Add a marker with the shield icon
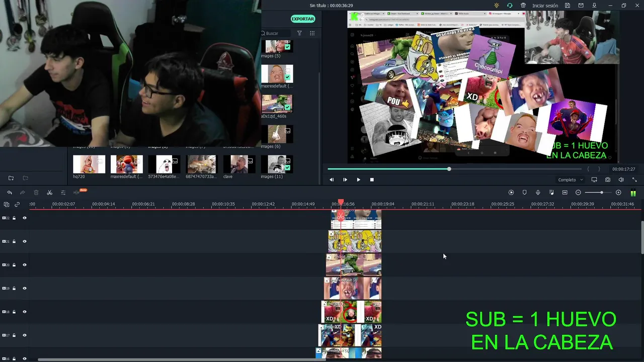The height and width of the screenshot is (362, 644). click(x=524, y=193)
